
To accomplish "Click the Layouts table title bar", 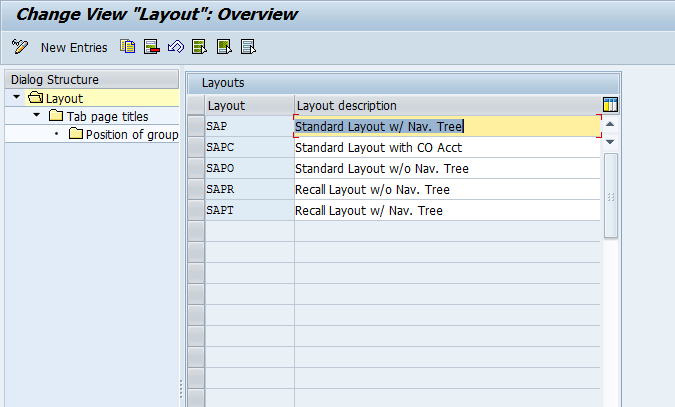I will point(404,83).
